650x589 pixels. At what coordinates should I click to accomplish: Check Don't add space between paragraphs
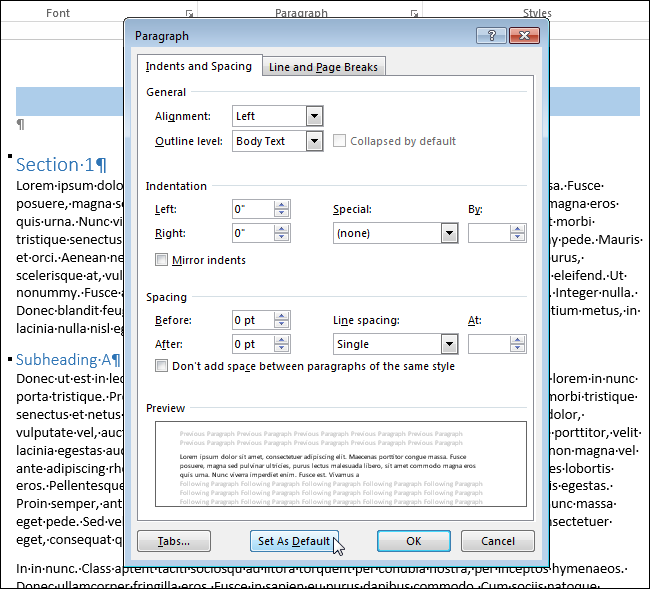[161, 366]
